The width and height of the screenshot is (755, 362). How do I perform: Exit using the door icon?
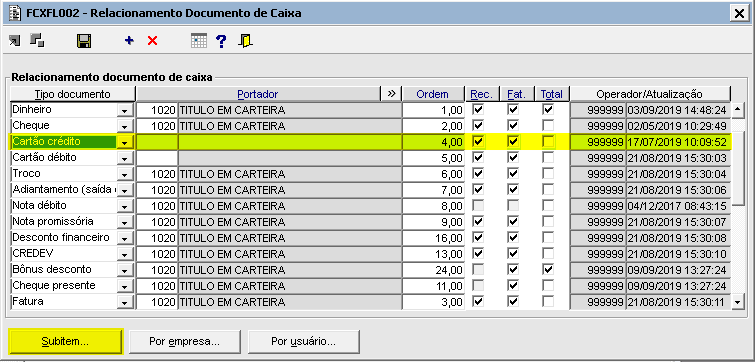coord(245,41)
